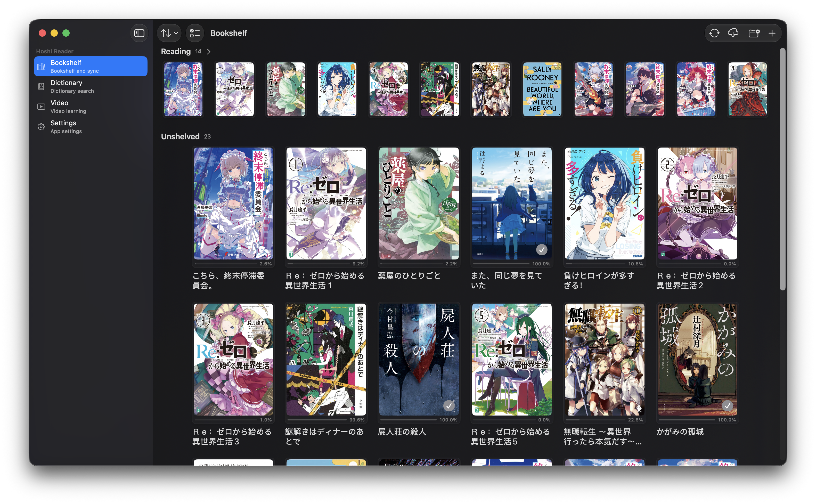Click completed checkmark on かがみの孤城
This screenshot has width=816, height=504.
[x=727, y=406]
